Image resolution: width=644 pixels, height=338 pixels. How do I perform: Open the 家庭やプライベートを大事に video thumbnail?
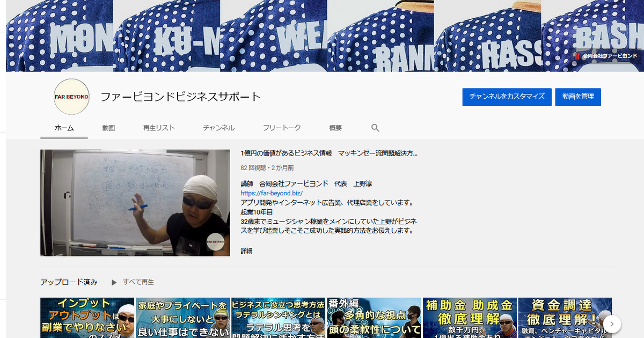(183, 318)
